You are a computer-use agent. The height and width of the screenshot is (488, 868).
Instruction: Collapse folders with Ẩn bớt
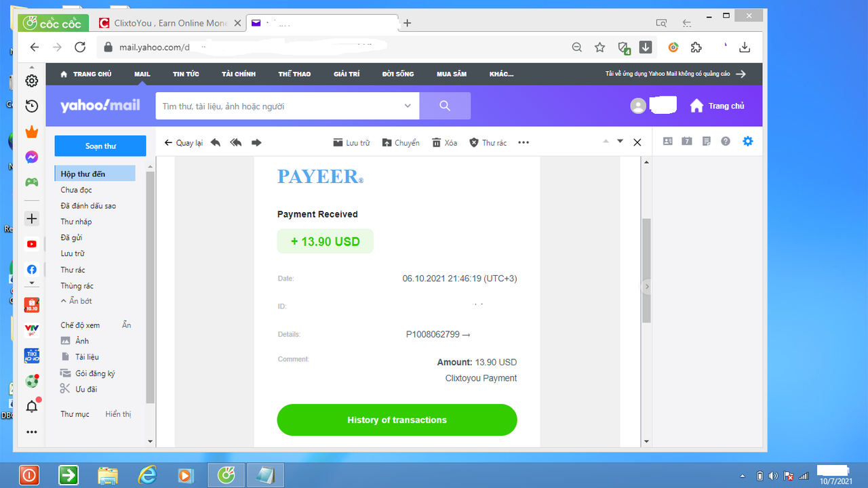tap(76, 301)
